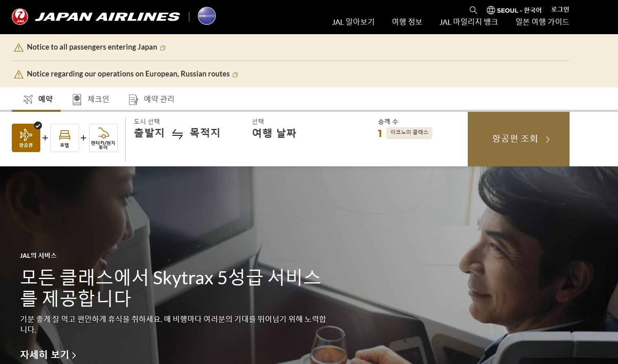Open site search magnifier icon

coord(473,10)
